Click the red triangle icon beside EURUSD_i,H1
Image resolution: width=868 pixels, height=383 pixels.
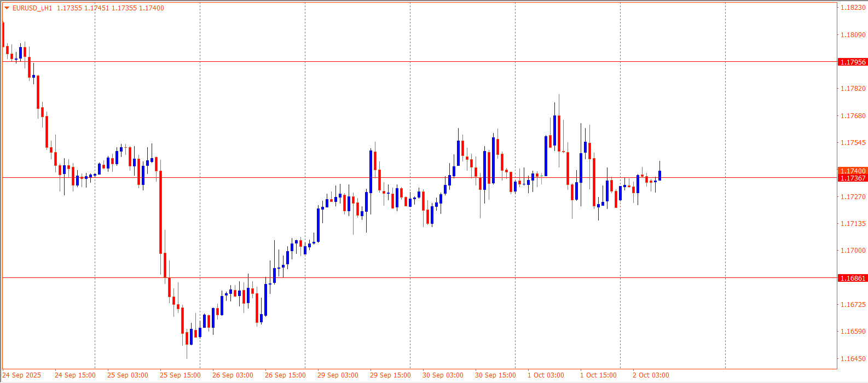click(x=7, y=8)
